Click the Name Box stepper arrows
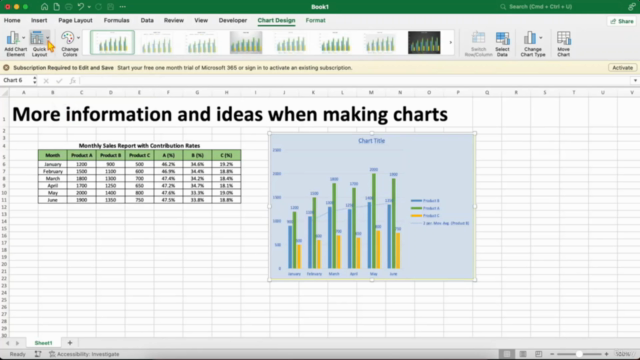This screenshot has height=360, width=640. point(35,80)
